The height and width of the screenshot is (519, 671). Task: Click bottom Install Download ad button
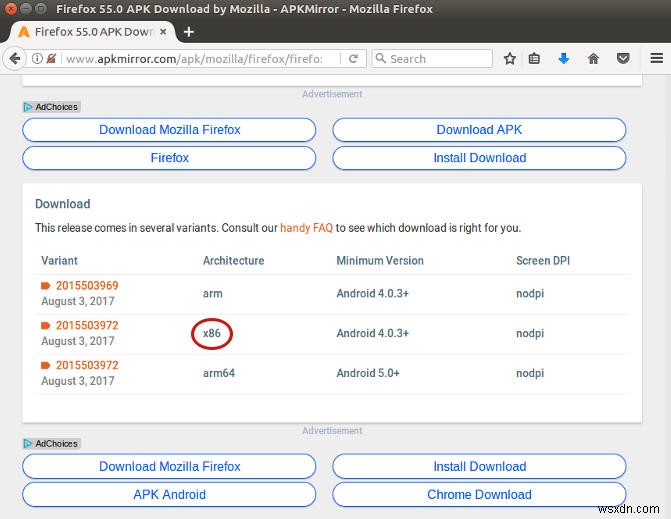pos(479,466)
